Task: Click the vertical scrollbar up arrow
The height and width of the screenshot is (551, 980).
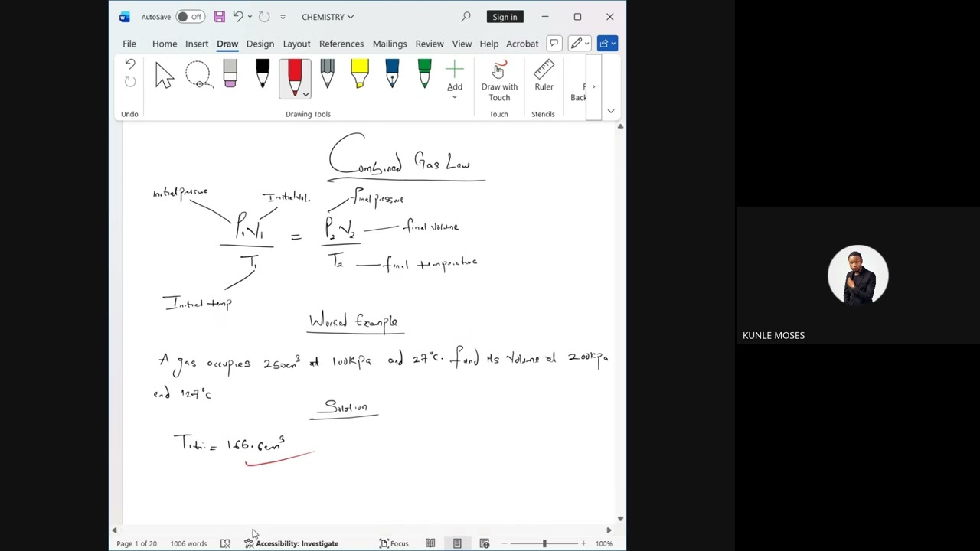Action: coord(620,126)
